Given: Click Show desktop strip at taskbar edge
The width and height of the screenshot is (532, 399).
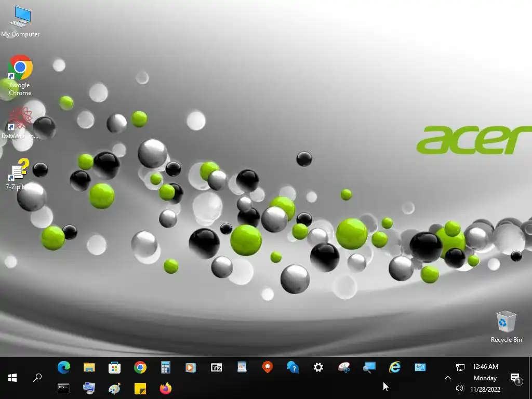Looking at the screenshot, I should point(530,378).
